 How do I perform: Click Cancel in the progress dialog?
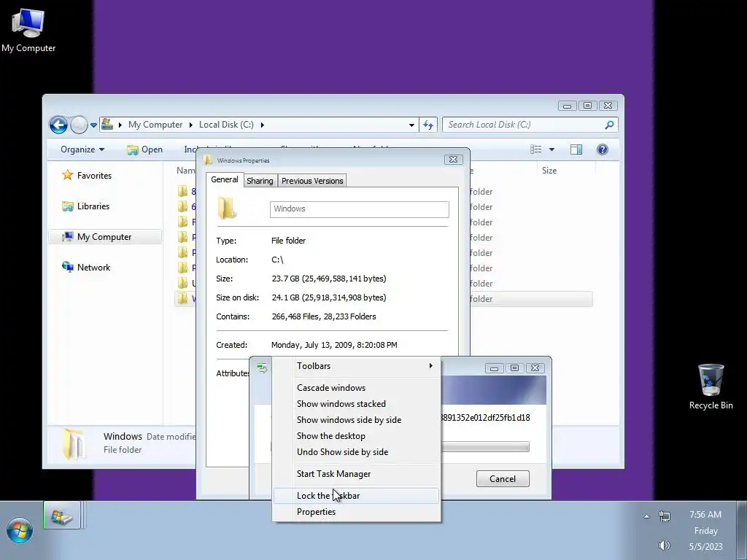[503, 479]
